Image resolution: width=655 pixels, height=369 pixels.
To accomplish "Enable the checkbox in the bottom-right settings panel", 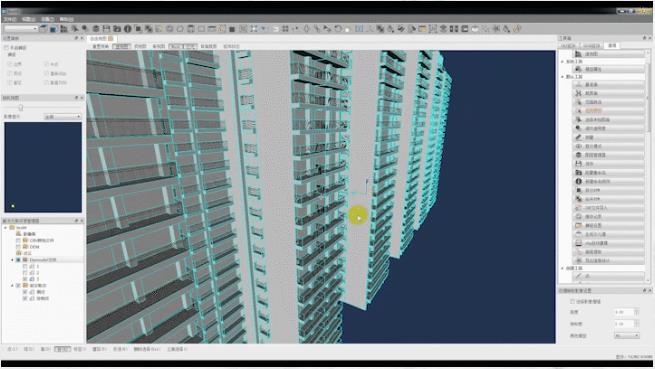I will (572, 301).
